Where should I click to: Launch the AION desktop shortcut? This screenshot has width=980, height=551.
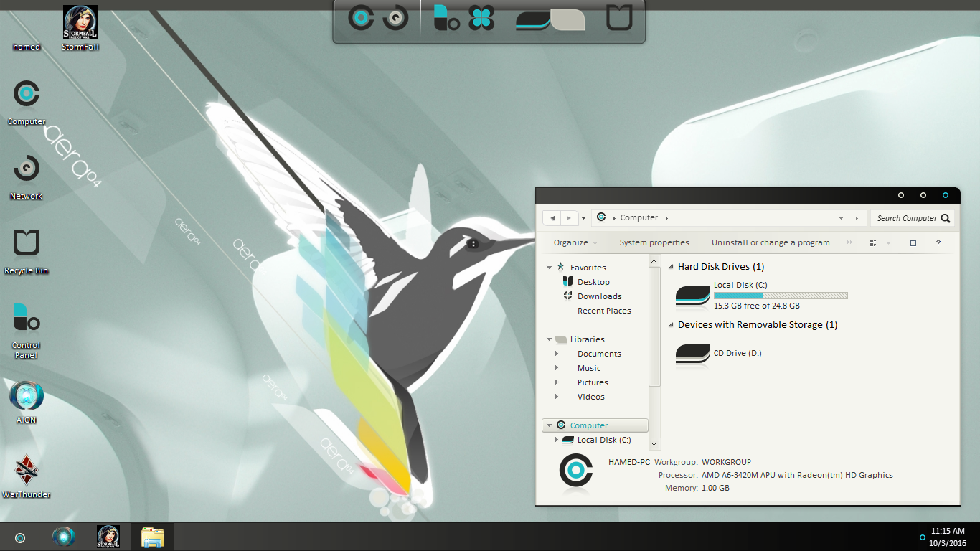[27, 396]
